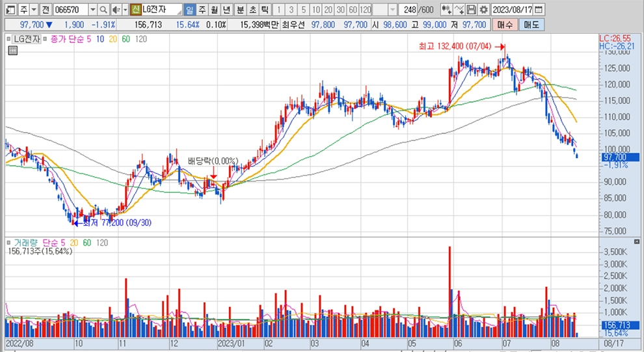
Task: Open the calendar date picker icon
Action: (540, 10)
